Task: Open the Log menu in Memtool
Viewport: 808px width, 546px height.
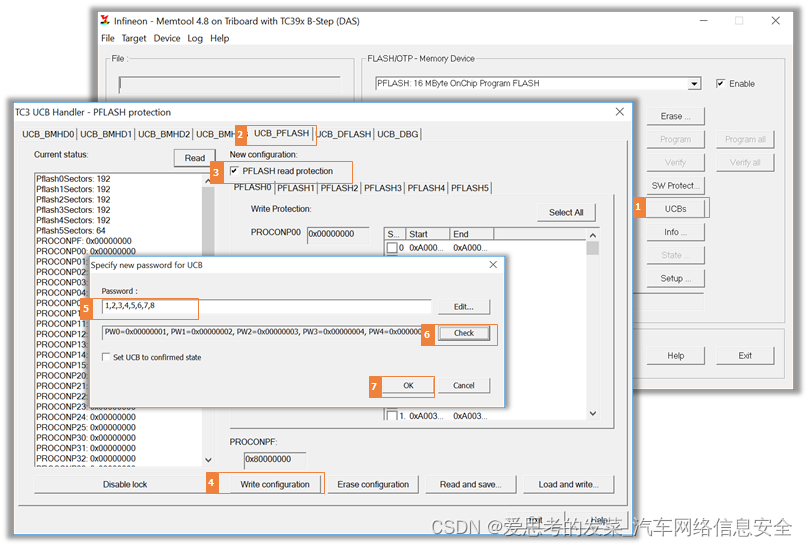Action: 195,38
